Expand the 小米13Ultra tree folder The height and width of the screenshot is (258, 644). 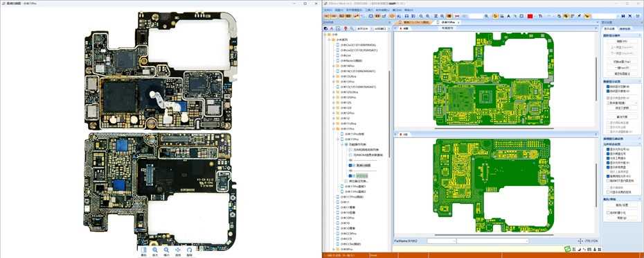pyautogui.click(x=334, y=76)
